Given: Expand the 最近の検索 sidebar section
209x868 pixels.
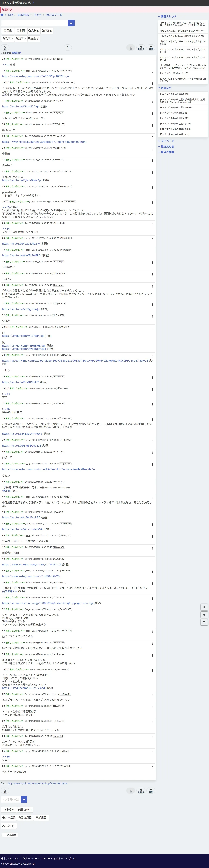Looking at the screenshot, I should click(166, 152).
